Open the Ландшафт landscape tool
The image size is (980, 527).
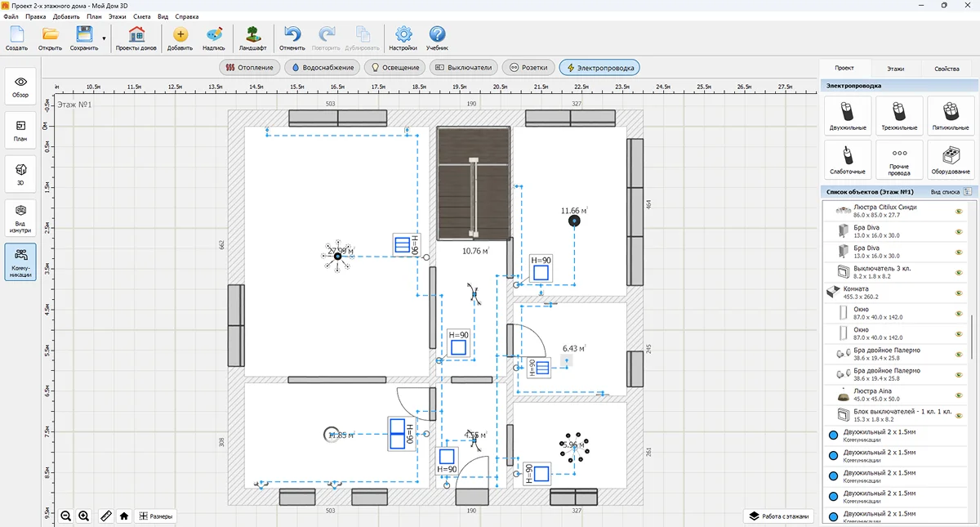tap(252, 38)
